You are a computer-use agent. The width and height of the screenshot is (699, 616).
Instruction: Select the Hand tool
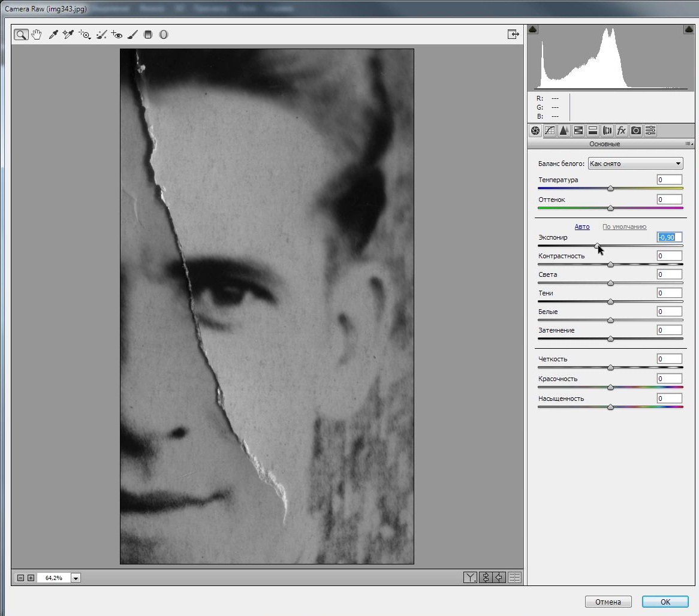[37, 35]
